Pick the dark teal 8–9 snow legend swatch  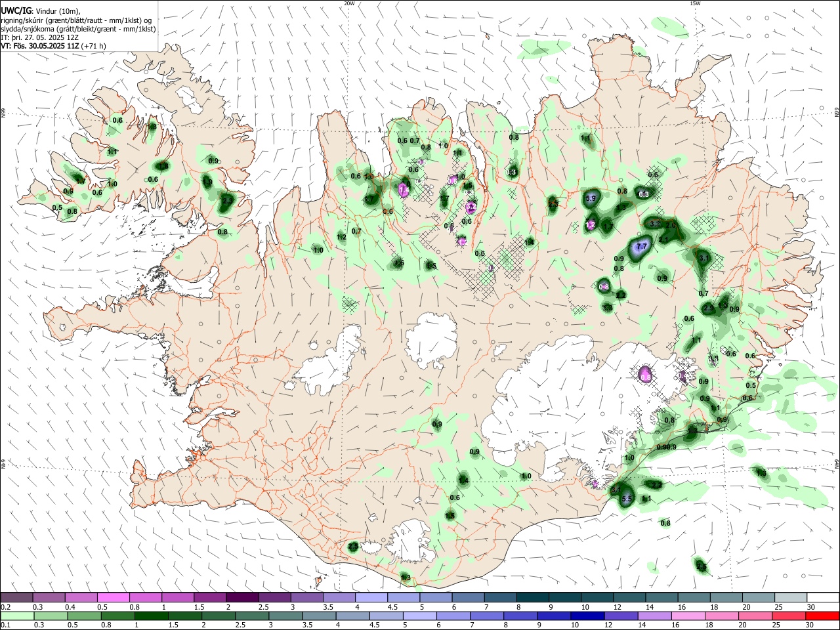point(533,598)
